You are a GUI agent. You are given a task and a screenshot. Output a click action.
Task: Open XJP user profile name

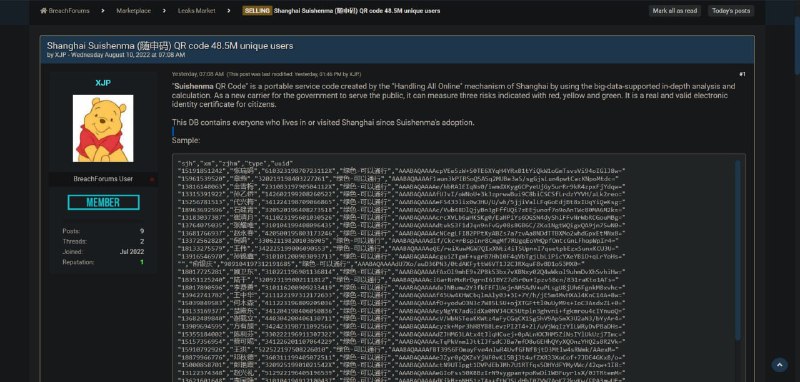[103, 83]
